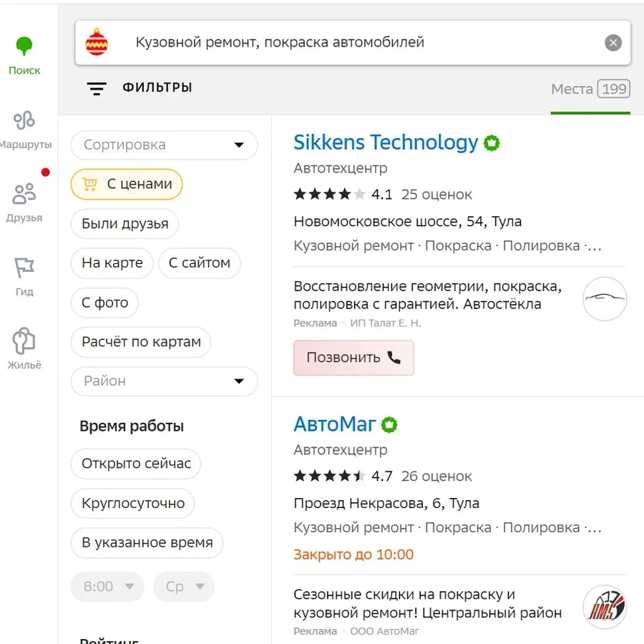Enable the Открыто сейчас filter
This screenshot has height=644, width=644.
point(136,464)
